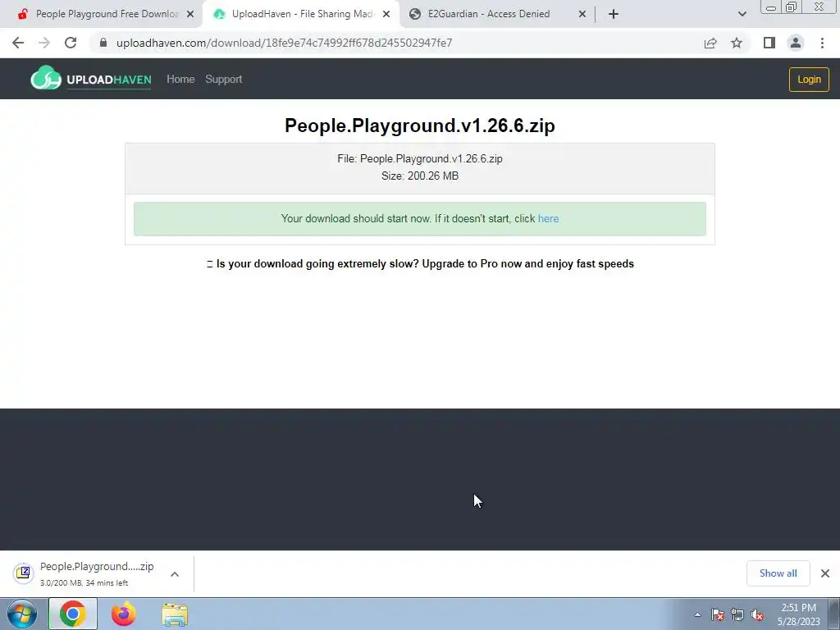
Task: Open the Windows Start menu
Action: click(22, 614)
